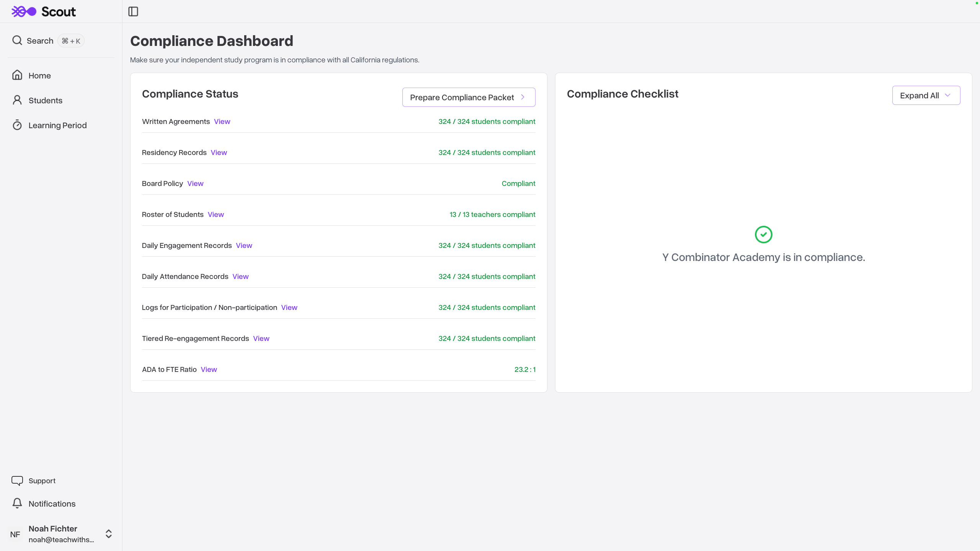Go to Students page in sidebar

pos(45,101)
